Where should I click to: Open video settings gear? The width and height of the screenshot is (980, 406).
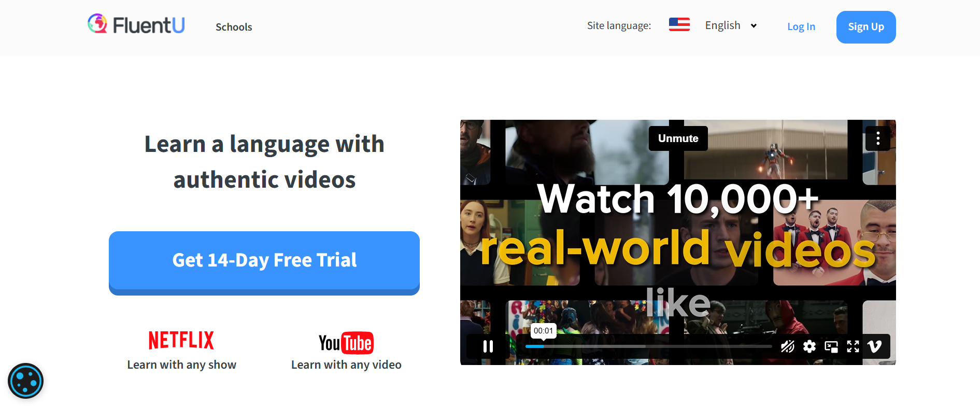pos(809,346)
